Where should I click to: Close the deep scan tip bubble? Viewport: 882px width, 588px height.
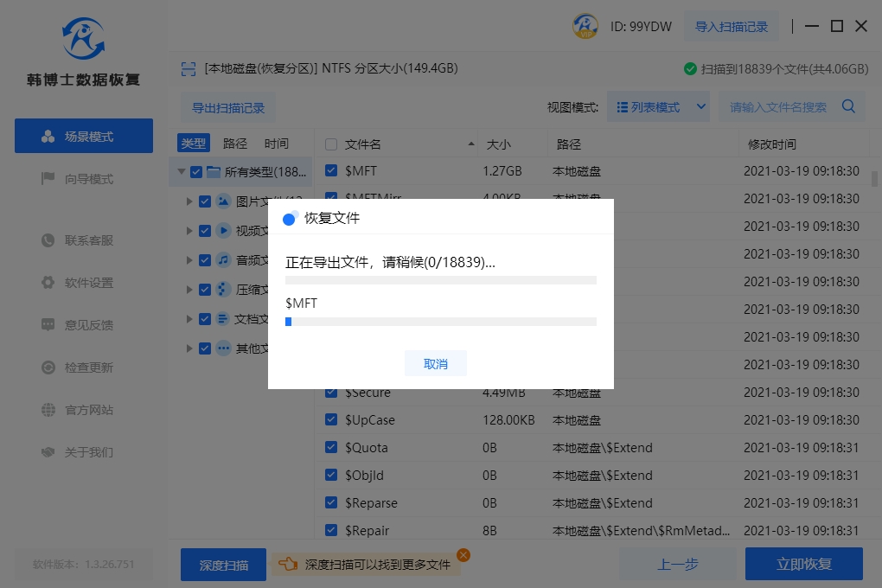(x=463, y=555)
